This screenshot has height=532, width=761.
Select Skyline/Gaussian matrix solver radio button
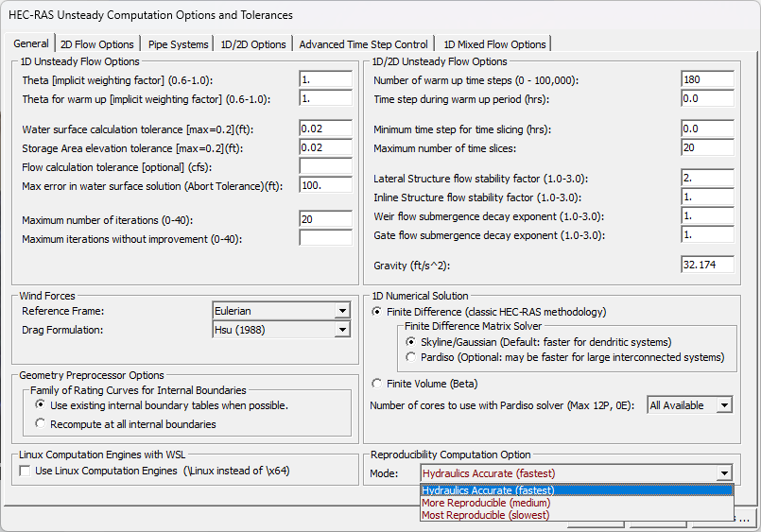411,341
